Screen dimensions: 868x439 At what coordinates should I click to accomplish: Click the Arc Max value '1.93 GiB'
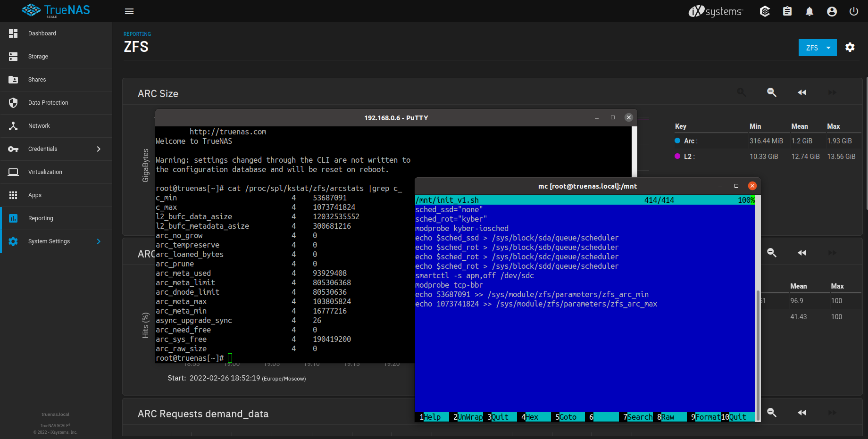840,141
